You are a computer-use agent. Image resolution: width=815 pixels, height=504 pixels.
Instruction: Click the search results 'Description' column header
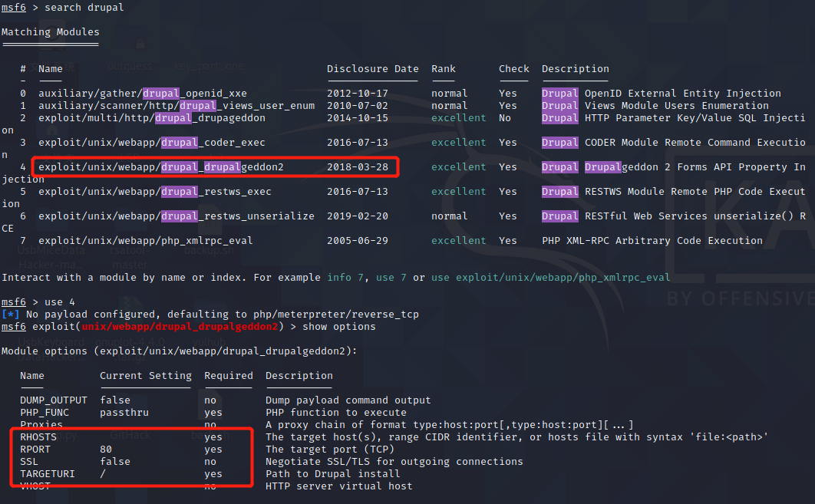coord(576,68)
